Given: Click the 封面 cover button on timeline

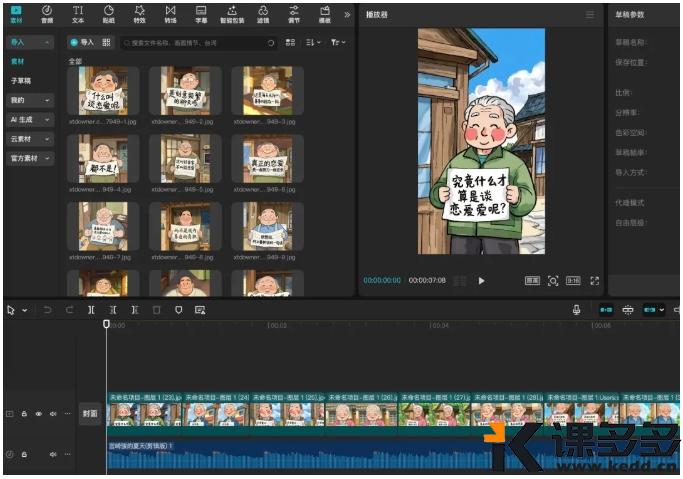Looking at the screenshot, I should 90,413.
